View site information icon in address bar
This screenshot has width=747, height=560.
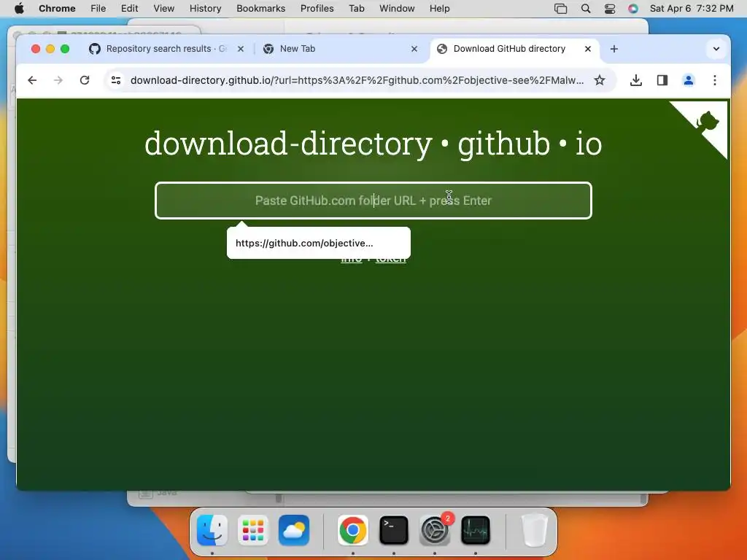click(116, 80)
